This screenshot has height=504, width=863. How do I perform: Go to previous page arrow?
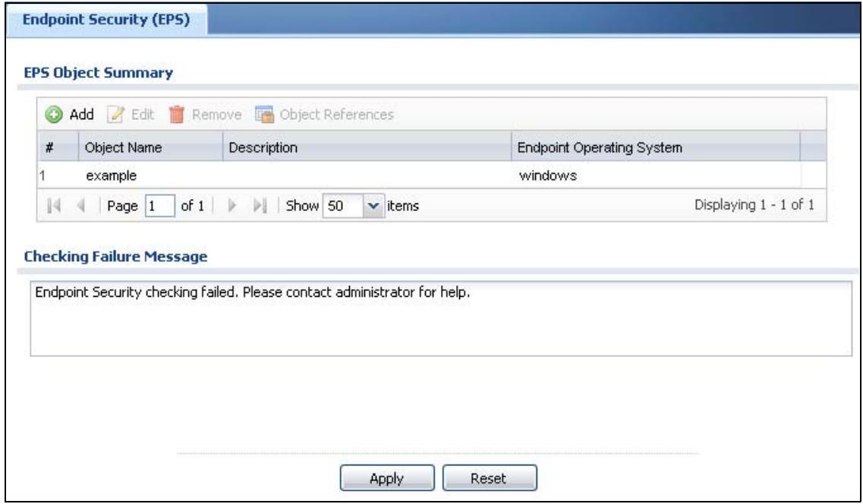coord(81,206)
